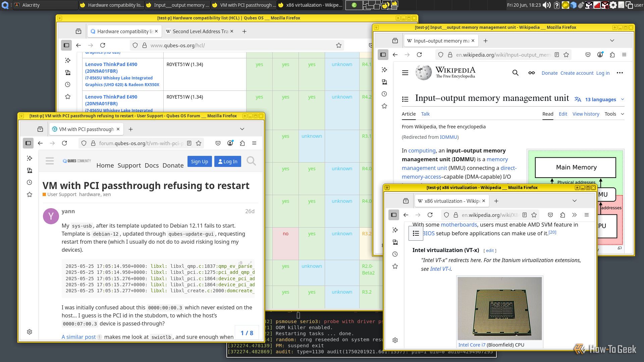Open Donate link in forum header
644x362 pixels.
173,165
